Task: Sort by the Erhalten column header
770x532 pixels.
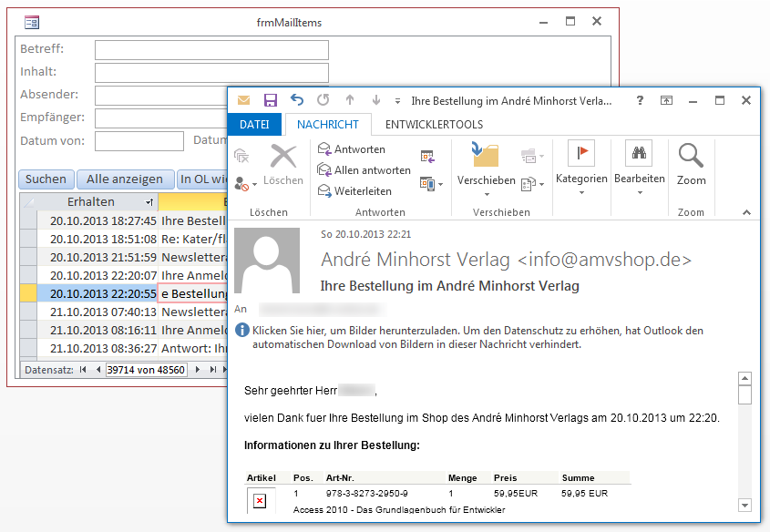Action: [x=97, y=201]
